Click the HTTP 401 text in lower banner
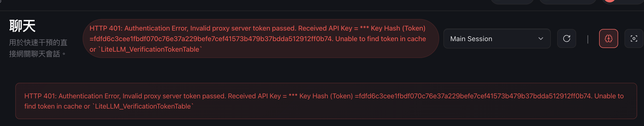This screenshot has height=126, width=644. [x=40, y=96]
